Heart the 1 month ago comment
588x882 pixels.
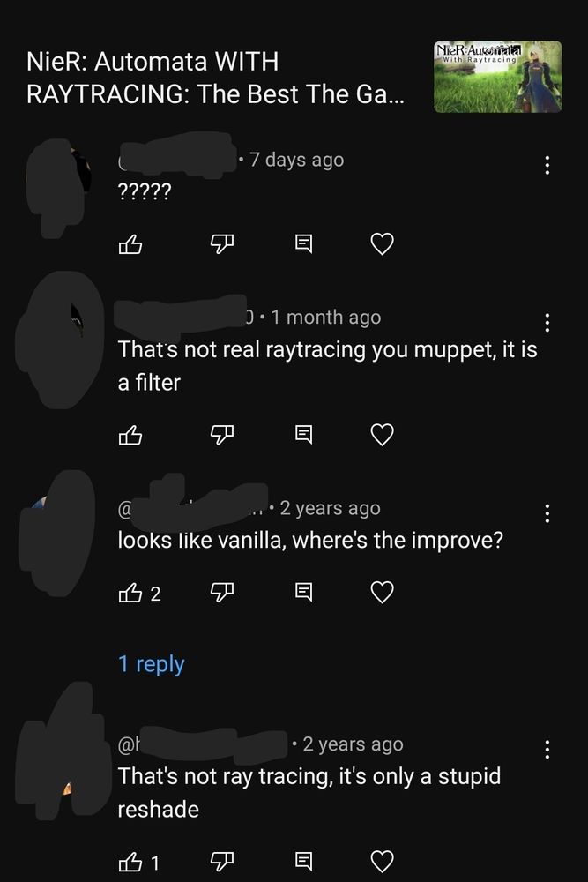coord(383,434)
